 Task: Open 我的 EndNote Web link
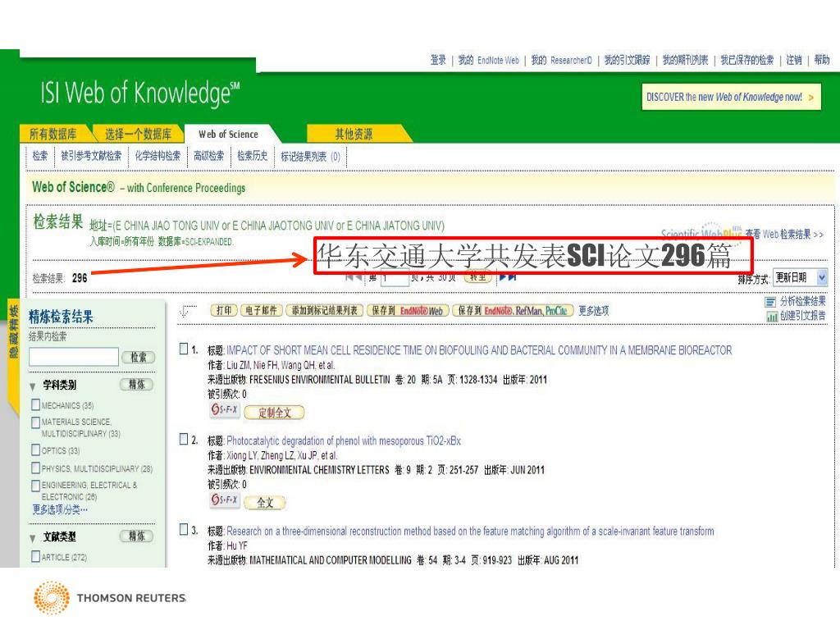(x=489, y=60)
